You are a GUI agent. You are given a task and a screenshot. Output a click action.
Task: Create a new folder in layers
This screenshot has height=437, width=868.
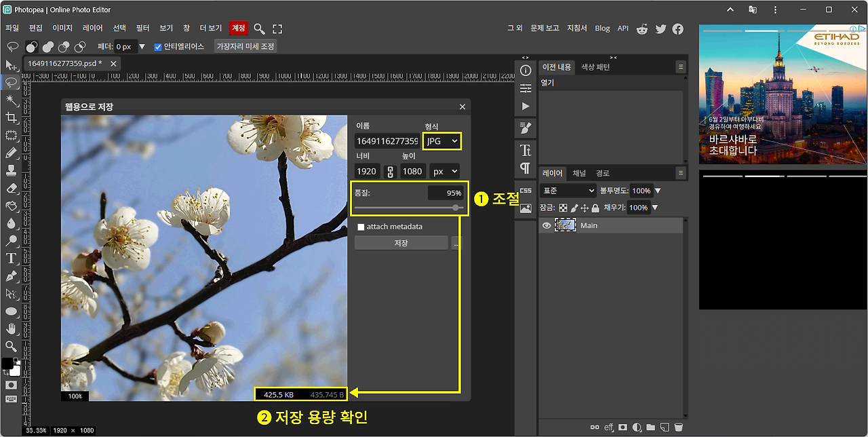650,427
